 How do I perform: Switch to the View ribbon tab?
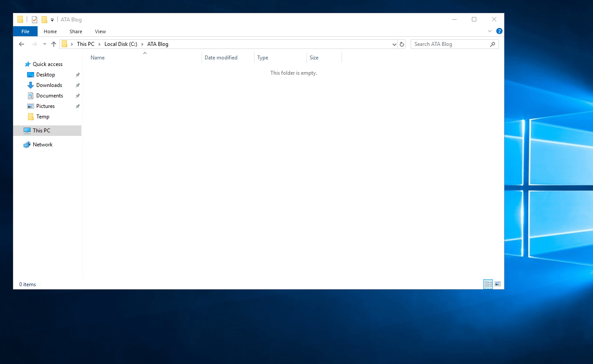pos(100,31)
